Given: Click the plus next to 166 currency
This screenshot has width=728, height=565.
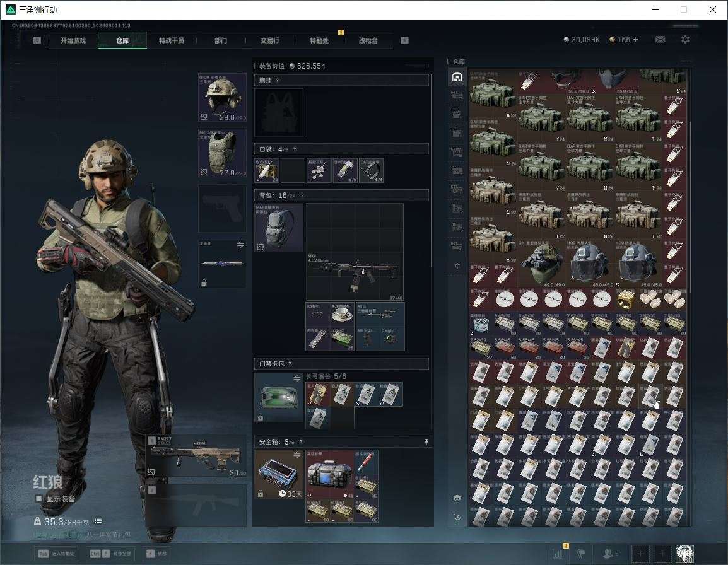Looking at the screenshot, I should 636,40.
